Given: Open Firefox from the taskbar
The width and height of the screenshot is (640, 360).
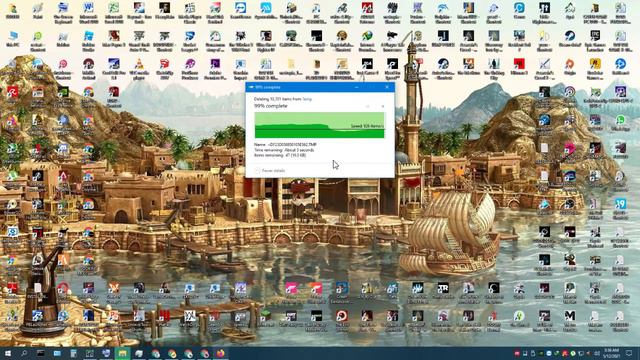Looking at the screenshot, I should (221, 353).
